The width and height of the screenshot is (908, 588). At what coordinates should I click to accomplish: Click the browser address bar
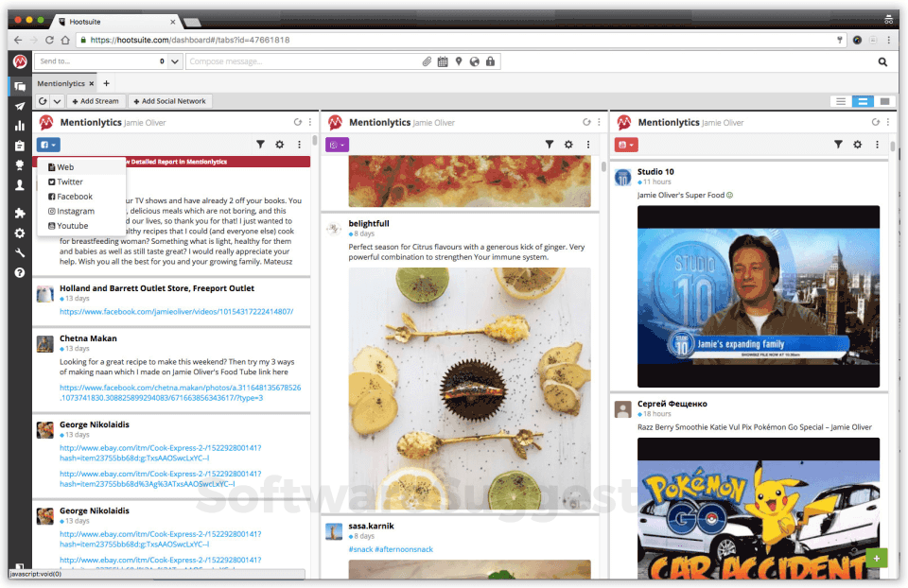(461, 40)
